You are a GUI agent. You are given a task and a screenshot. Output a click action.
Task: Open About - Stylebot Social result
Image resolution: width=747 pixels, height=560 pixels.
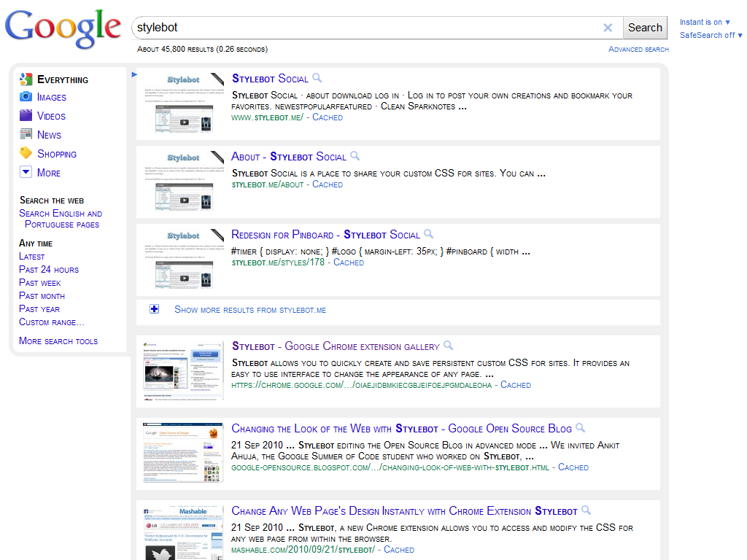click(x=289, y=157)
